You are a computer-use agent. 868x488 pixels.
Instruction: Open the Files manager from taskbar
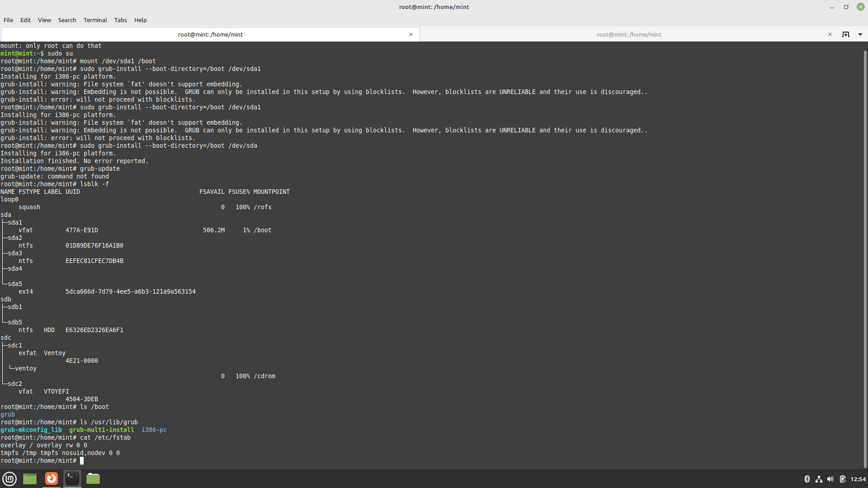point(93,479)
